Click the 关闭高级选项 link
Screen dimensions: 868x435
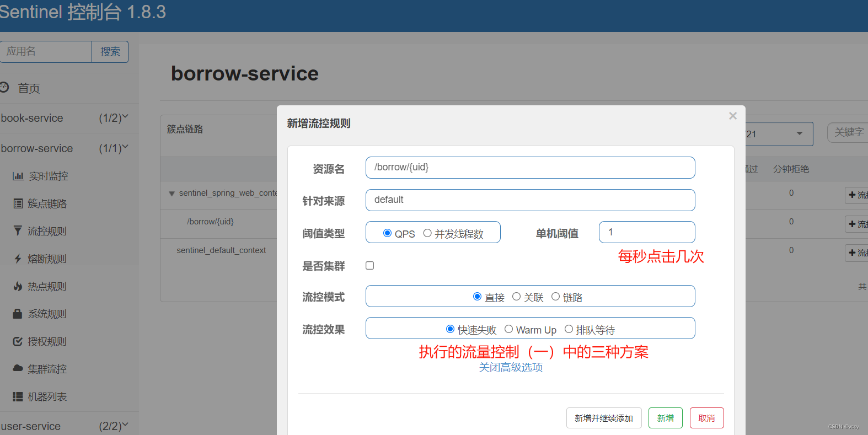point(511,367)
